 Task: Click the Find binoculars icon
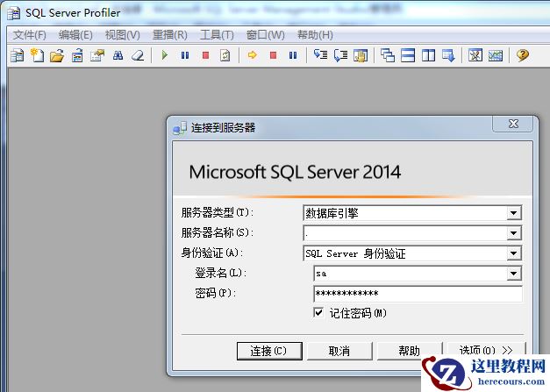[x=118, y=55]
